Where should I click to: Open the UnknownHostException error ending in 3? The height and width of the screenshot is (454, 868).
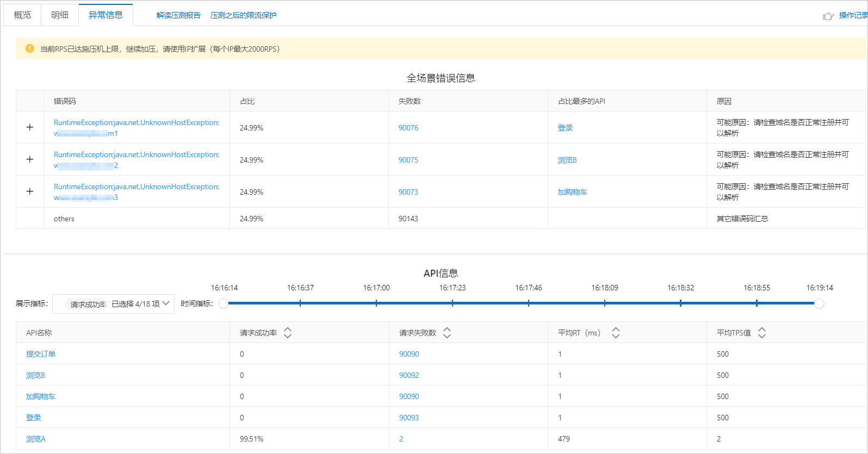click(x=137, y=192)
